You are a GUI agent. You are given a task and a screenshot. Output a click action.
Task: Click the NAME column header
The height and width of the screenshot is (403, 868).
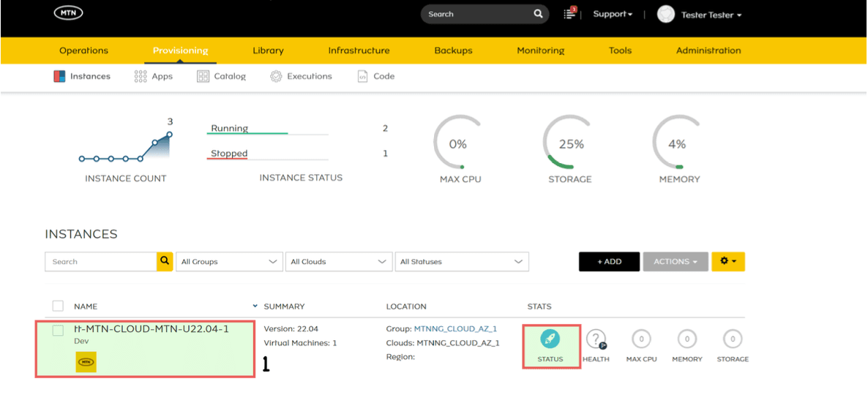[x=86, y=306]
